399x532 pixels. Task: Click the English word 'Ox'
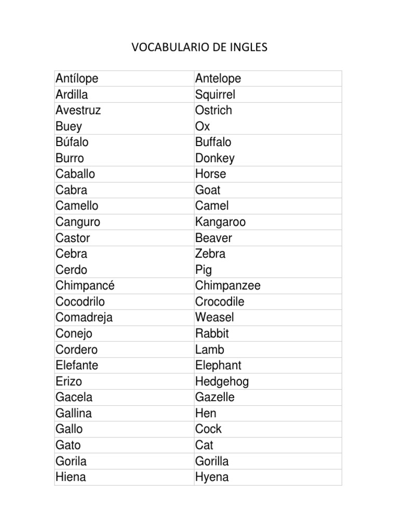point(203,126)
